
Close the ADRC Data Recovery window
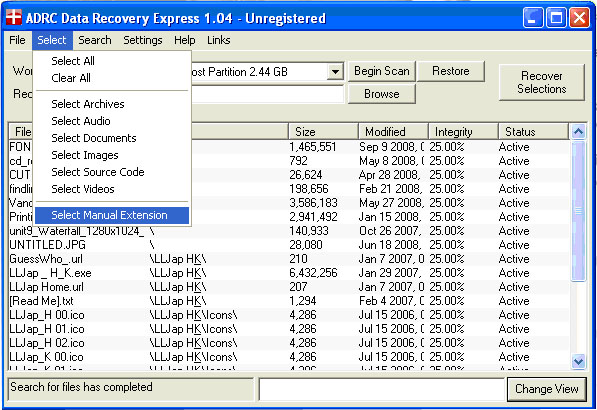point(579,18)
